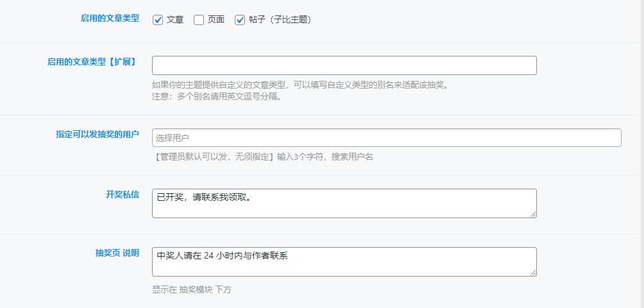Click the vertical scrollbar at right edge

pos(642,154)
